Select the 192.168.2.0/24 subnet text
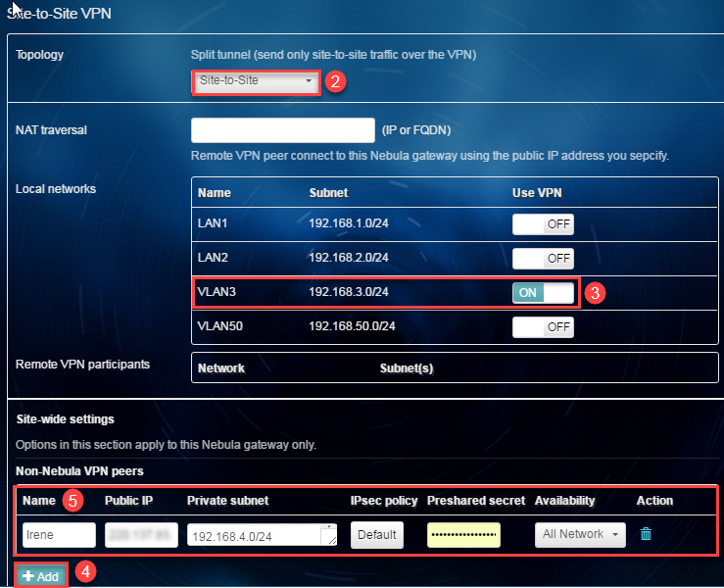724x588 pixels. [349, 258]
